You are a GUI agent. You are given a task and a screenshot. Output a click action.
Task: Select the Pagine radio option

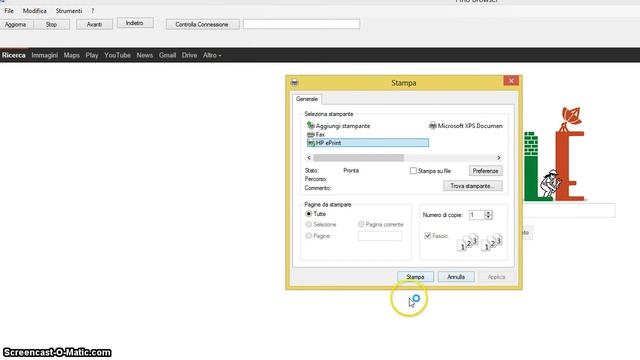pyautogui.click(x=309, y=236)
